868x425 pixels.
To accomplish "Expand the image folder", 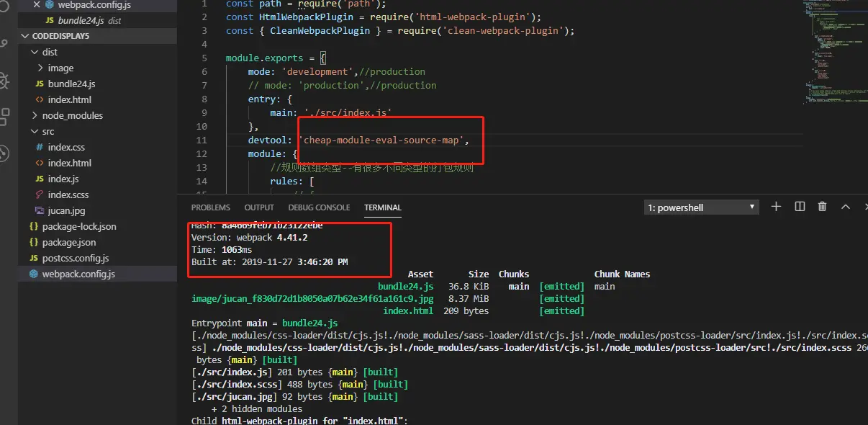I will pyautogui.click(x=97, y=68).
